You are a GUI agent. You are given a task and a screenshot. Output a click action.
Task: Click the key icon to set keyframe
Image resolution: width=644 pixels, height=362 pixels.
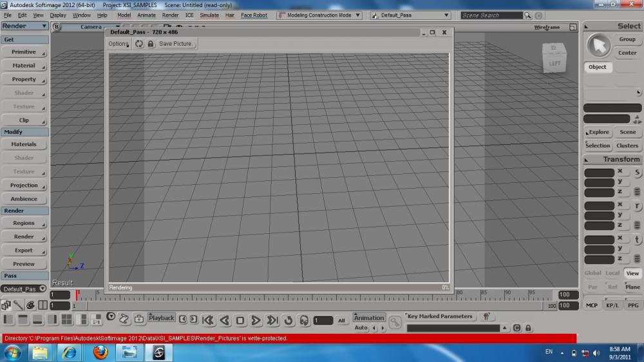coord(395,322)
